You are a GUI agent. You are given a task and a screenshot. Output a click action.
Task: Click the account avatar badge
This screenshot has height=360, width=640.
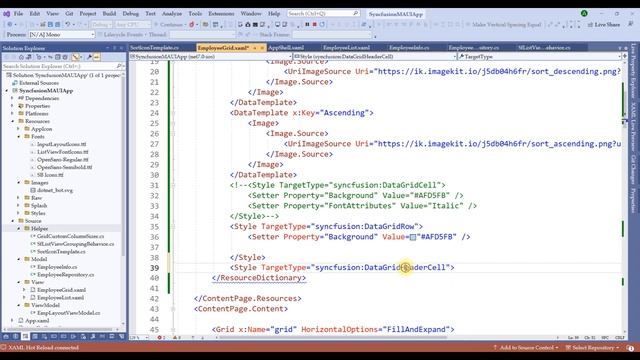click(584, 13)
